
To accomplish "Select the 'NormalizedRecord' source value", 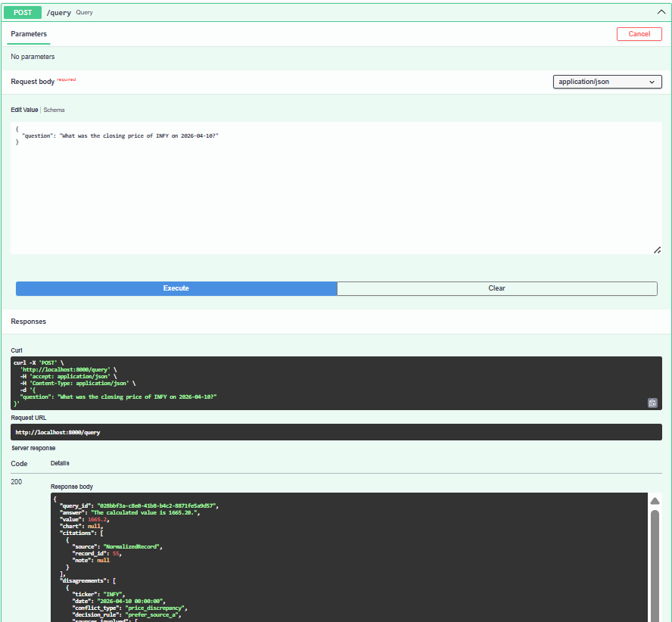I will [x=132, y=546].
